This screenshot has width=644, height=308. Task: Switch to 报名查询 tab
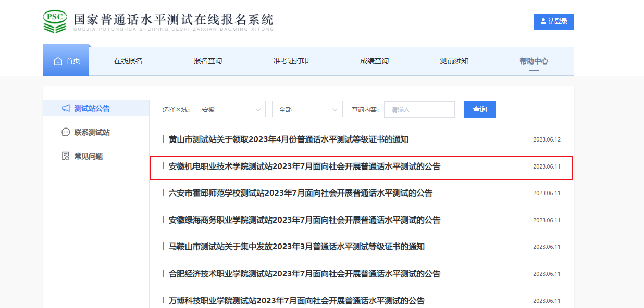pos(208,61)
